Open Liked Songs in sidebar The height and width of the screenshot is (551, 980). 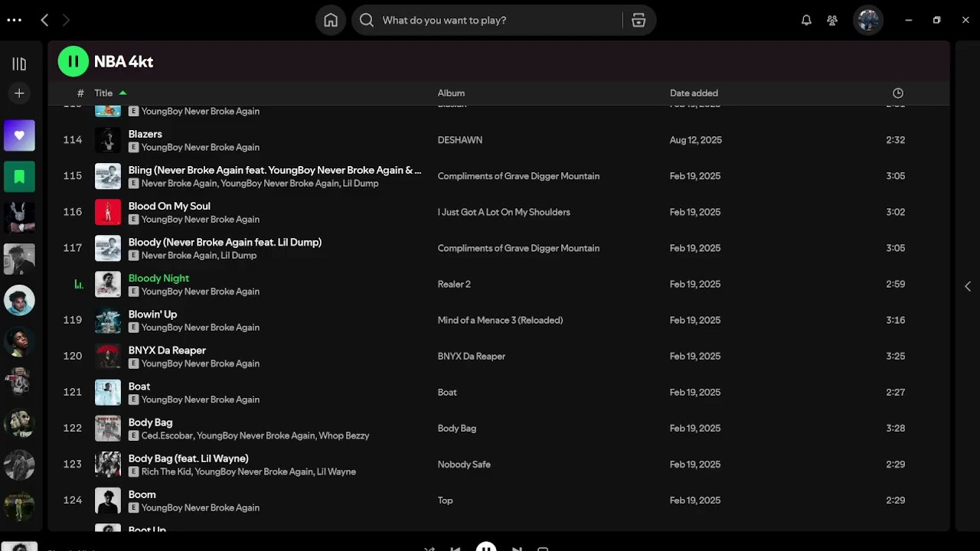pos(19,135)
